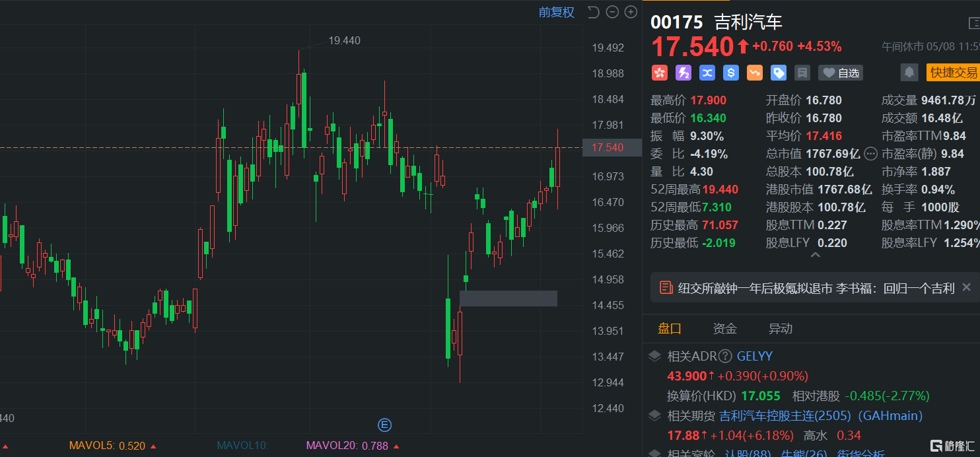Click the 52周最低 value 7.310
The width and height of the screenshot is (980, 457).
pyautogui.click(x=717, y=207)
